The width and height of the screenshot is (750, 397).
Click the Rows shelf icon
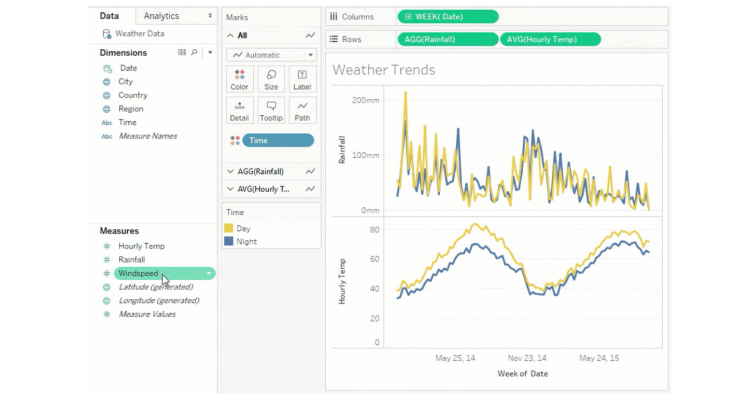coord(333,39)
